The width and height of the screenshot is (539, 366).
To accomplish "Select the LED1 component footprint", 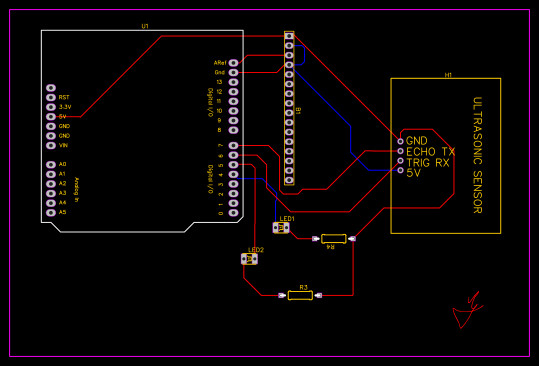I will 281,228.
